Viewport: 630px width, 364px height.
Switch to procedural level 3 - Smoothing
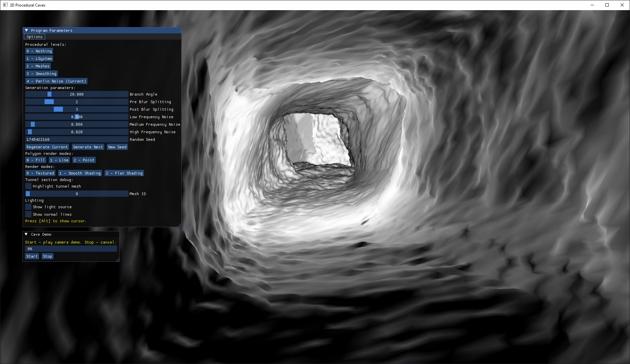click(41, 74)
